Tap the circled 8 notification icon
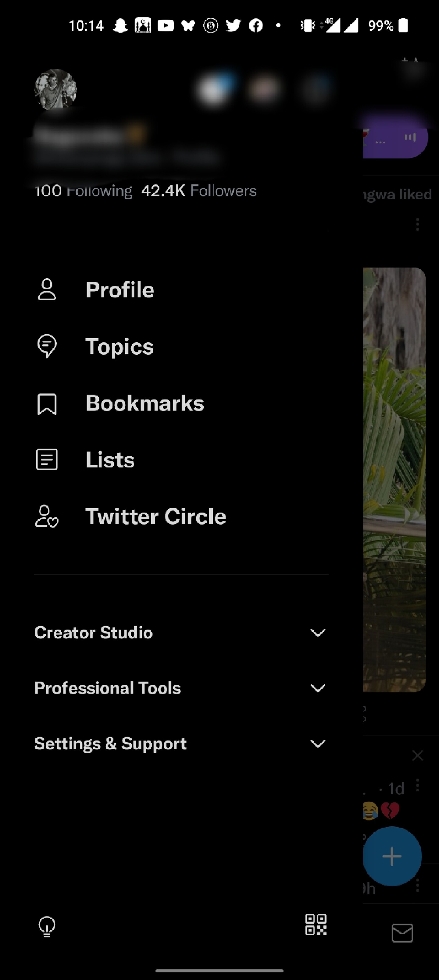Image resolution: width=439 pixels, height=980 pixels. [211, 26]
